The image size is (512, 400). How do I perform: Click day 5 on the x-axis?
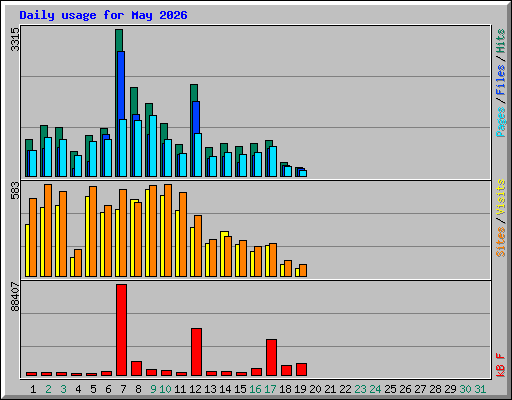point(93,389)
